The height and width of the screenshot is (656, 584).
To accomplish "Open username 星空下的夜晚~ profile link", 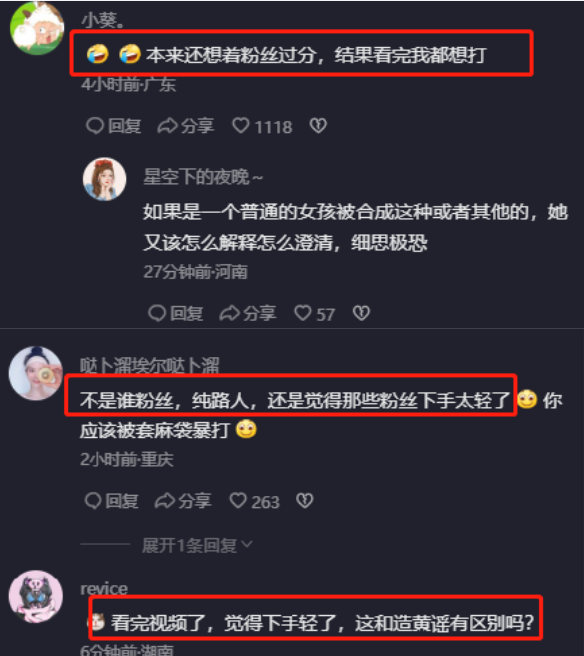I will tap(203, 177).
